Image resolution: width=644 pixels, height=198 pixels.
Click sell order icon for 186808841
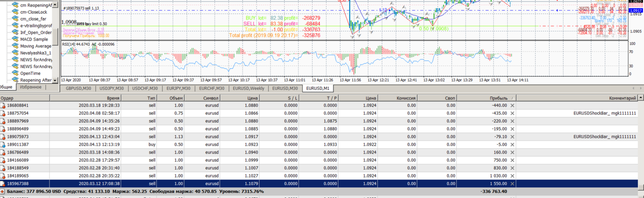pyautogui.click(x=3, y=105)
